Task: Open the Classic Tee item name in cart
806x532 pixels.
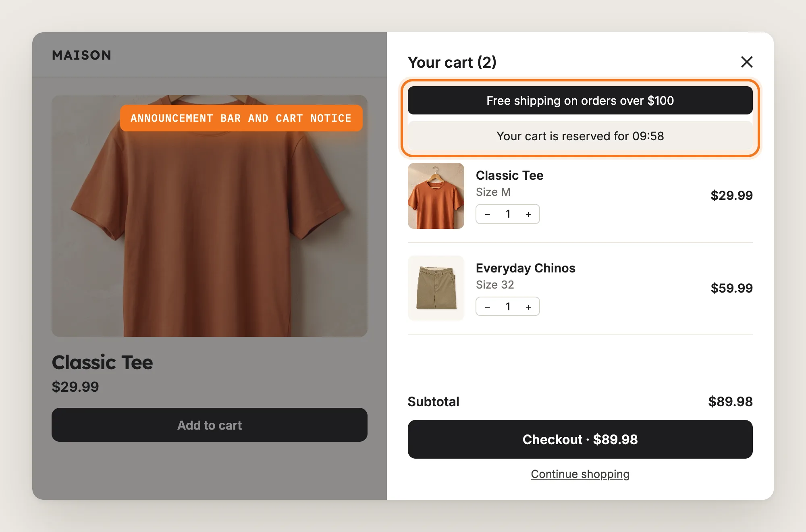Action: pyautogui.click(x=509, y=175)
